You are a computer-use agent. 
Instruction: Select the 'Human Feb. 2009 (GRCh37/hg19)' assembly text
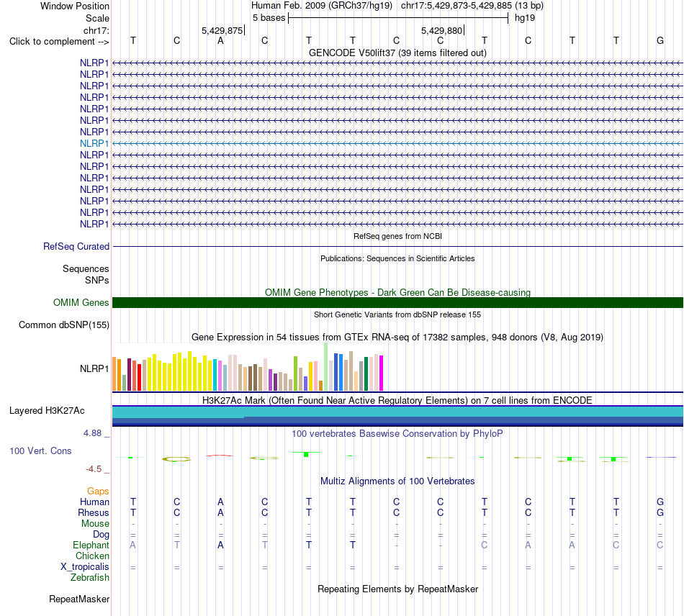coord(322,6)
